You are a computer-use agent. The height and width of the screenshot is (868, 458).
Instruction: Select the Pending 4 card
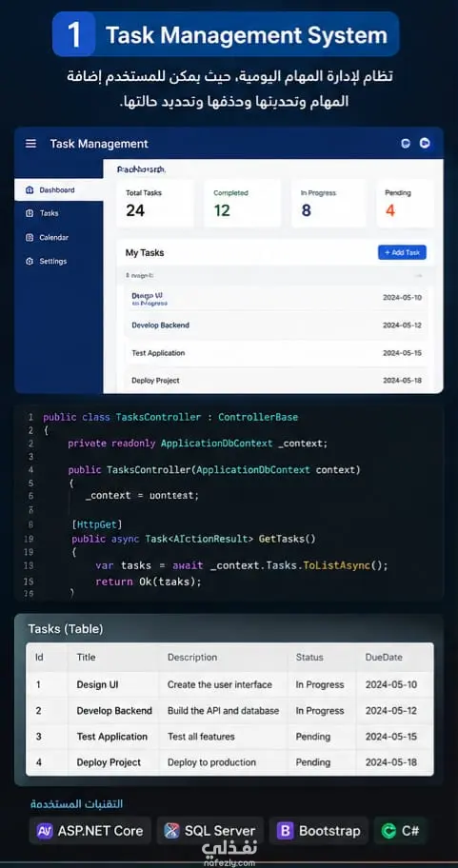click(x=406, y=203)
